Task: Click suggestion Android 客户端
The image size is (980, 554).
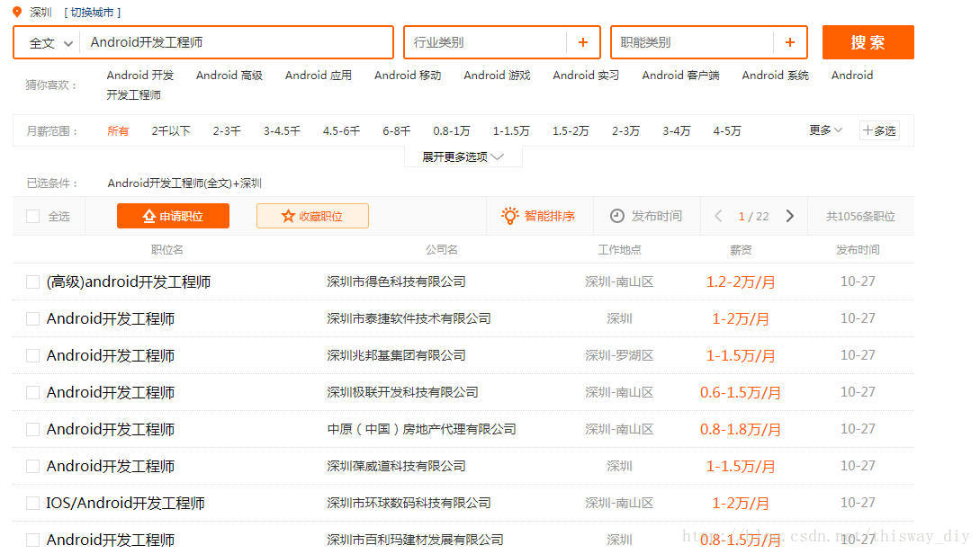Action: pos(680,76)
